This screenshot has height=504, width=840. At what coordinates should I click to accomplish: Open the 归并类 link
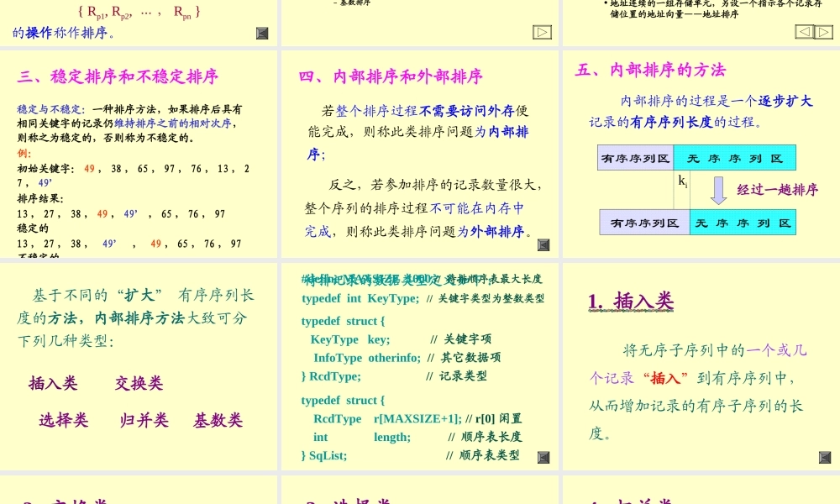(143, 418)
